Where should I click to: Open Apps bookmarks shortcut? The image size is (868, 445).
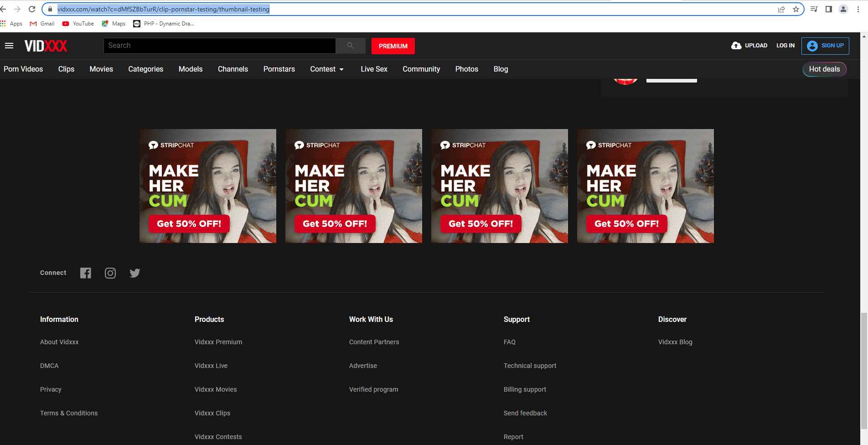click(x=11, y=24)
